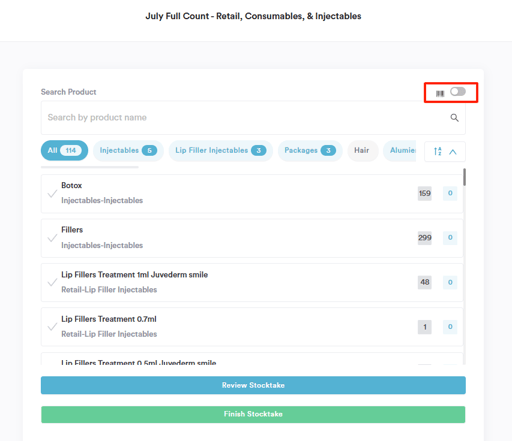
Task: Choose the Packages category chip
Action: click(x=310, y=150)
